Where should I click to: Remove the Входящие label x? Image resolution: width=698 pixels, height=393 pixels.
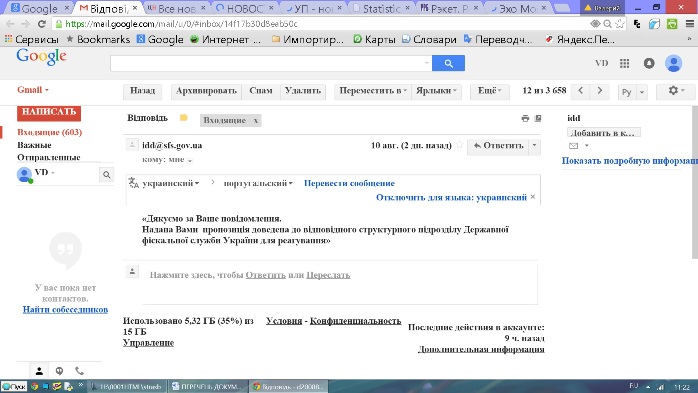tap(256, 121)
